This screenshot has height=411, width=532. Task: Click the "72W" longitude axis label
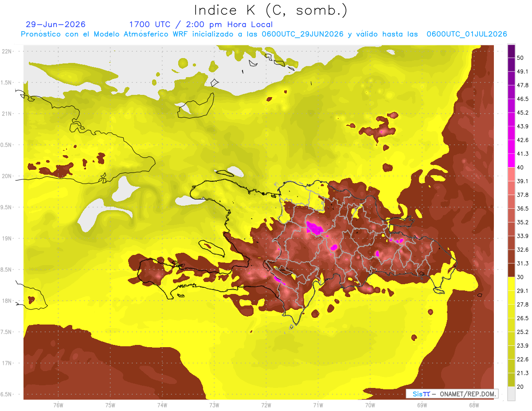pos(266,405)
